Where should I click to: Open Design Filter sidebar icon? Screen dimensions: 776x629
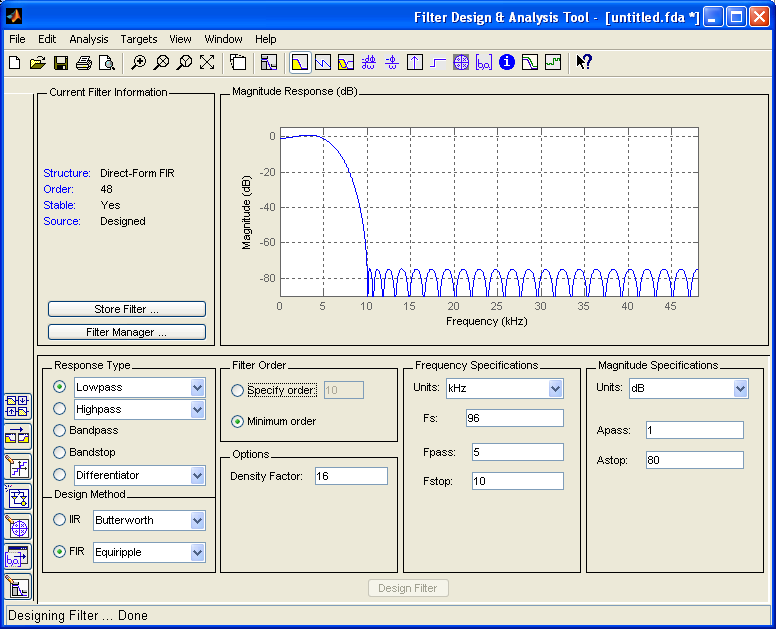tap(18, 587)
